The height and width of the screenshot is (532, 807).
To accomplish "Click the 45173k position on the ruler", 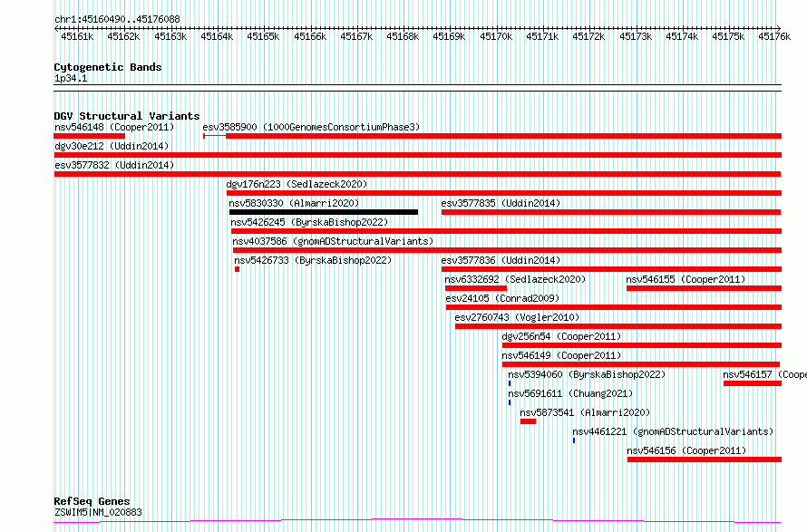I will click(636, 36).
